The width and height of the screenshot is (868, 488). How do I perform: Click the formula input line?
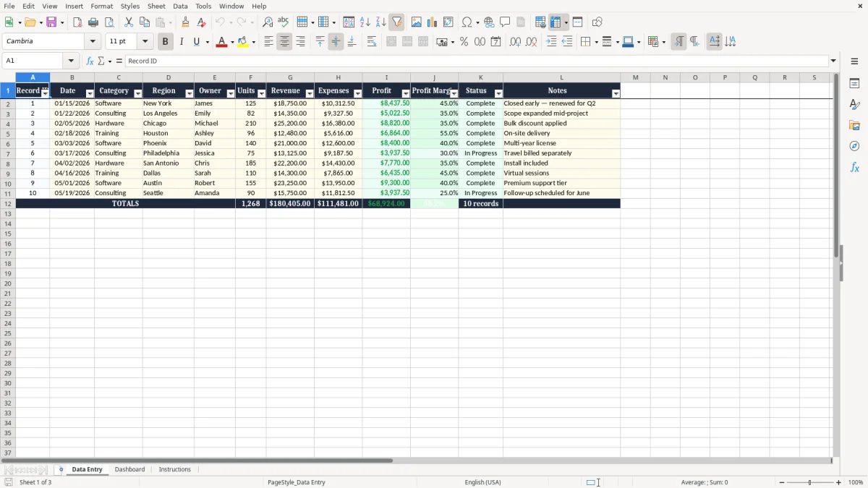coord(477,61)
